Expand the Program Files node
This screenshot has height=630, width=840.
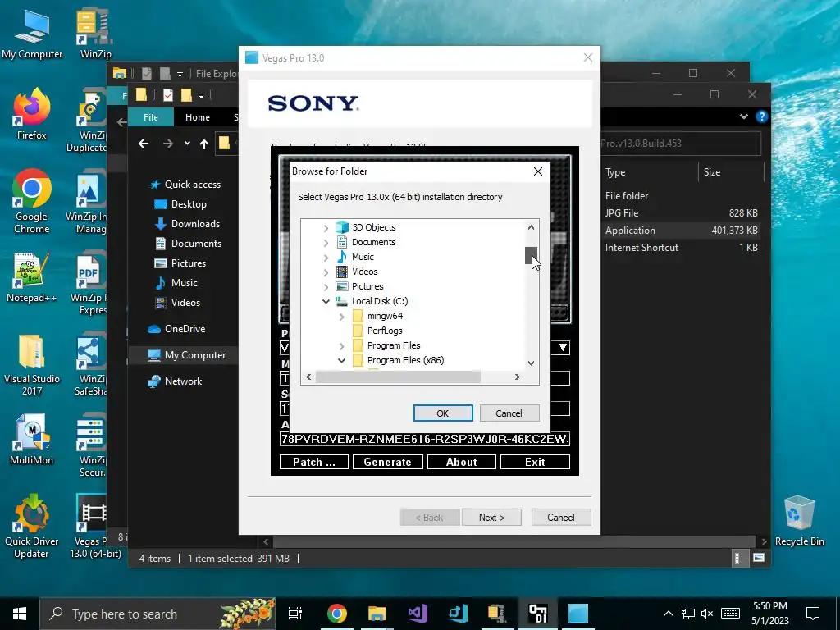(342, 346)
